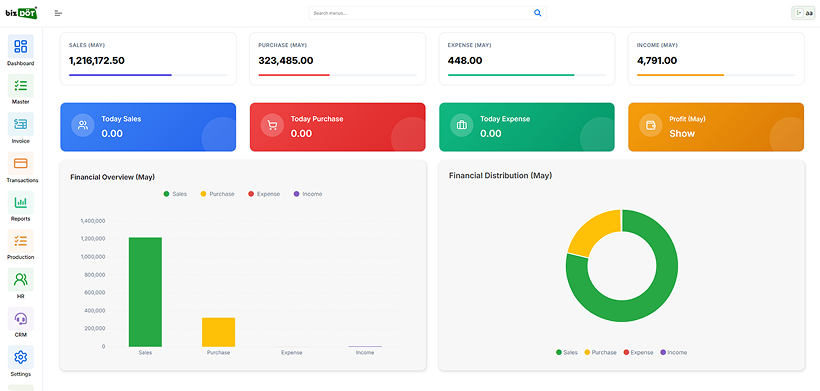
Task: Click the green Expense (May) progress bar
Action: (x=511, y=75)
